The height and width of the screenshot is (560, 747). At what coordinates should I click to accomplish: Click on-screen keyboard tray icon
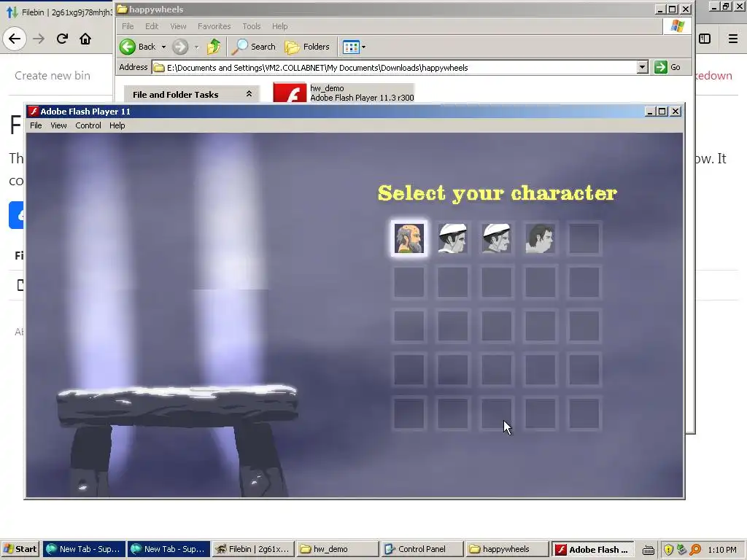(x=649, y=550)
